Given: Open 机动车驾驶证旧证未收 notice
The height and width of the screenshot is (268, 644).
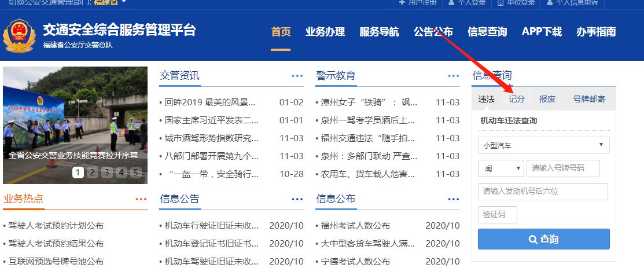Looking at the screenshot, I should click(x=212, y=262).
